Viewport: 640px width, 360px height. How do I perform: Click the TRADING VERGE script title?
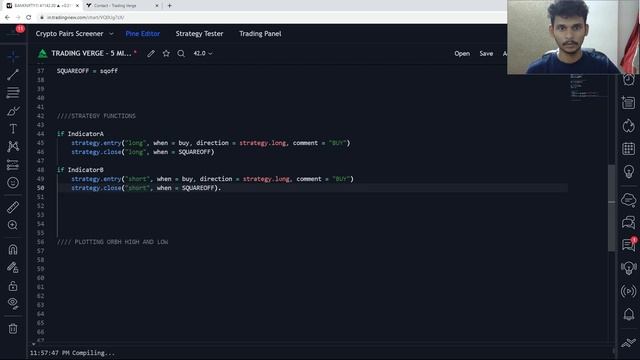(91, 53)
